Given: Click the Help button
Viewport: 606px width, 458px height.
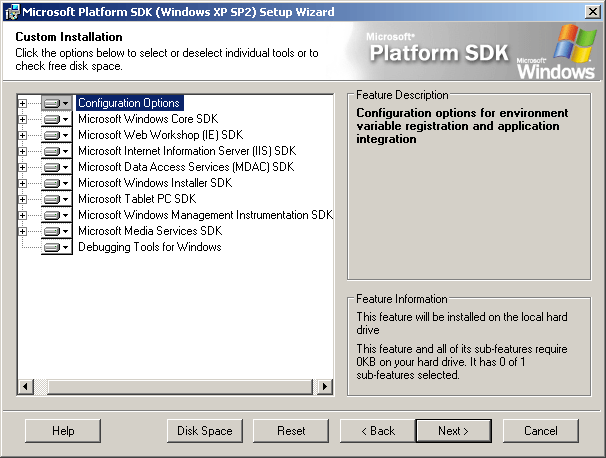Looking at the screenshot, I should click(x=63, y=431).
